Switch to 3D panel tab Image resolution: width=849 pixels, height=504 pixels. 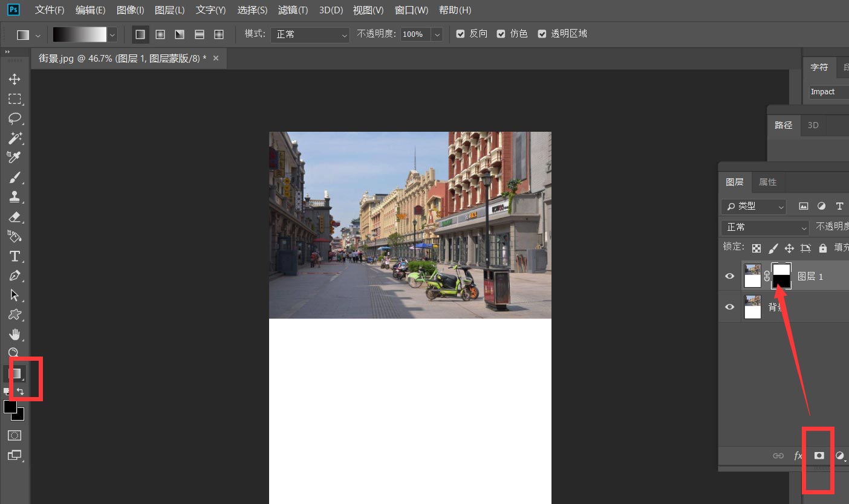[x=813, y=125]
